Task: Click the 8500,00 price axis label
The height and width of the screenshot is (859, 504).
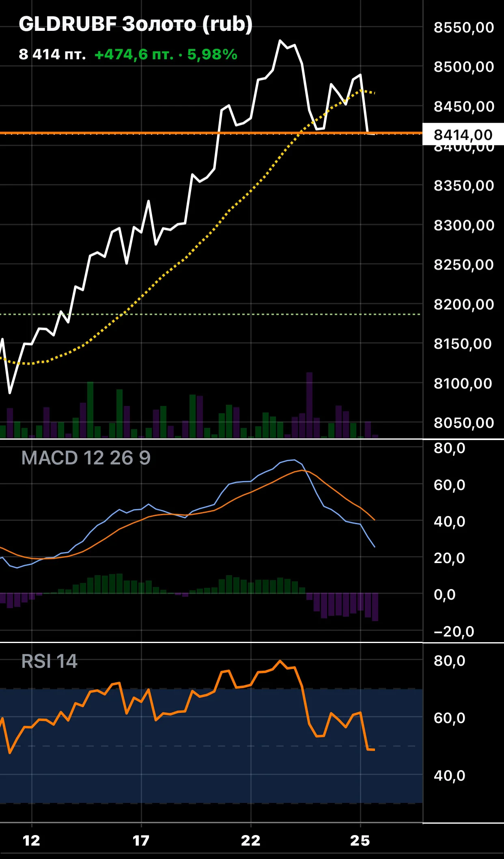Action: click(464, 67)
